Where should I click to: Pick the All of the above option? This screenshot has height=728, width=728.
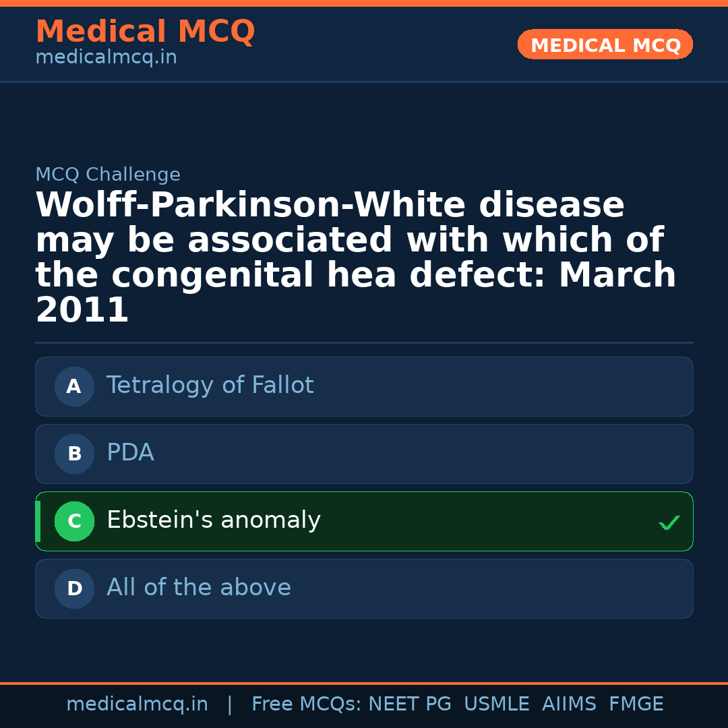click(198, 588)
